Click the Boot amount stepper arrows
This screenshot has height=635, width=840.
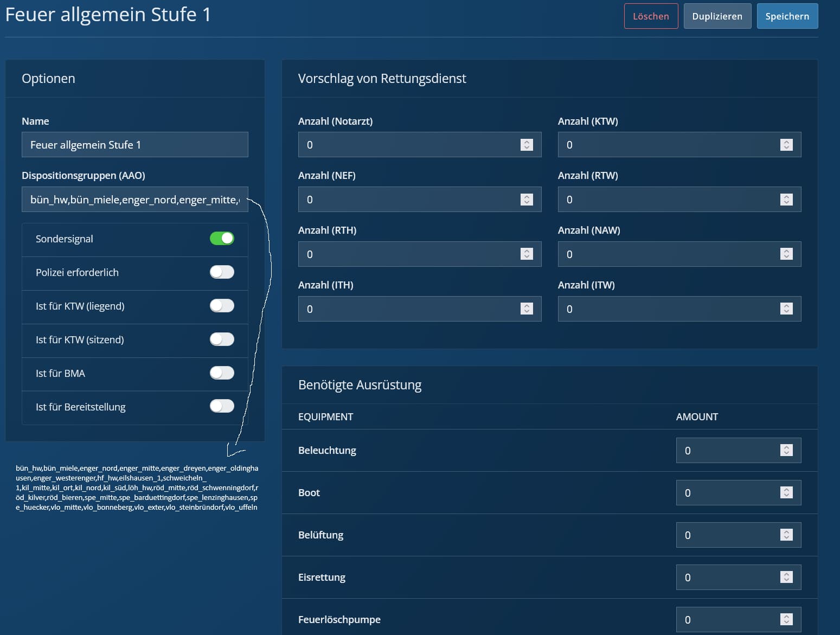click(786, 492)
